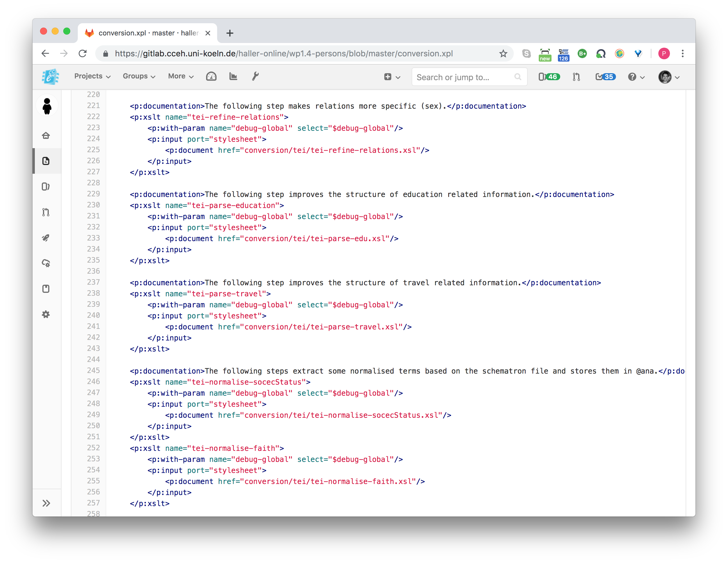
Task: Open Merge Requests in left sidebar
Action: [46, 212]
